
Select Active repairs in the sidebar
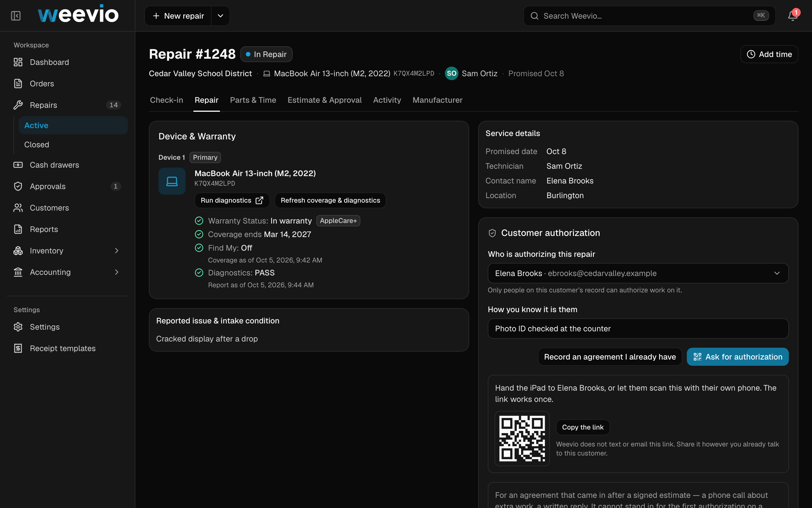tap(73, 125)
